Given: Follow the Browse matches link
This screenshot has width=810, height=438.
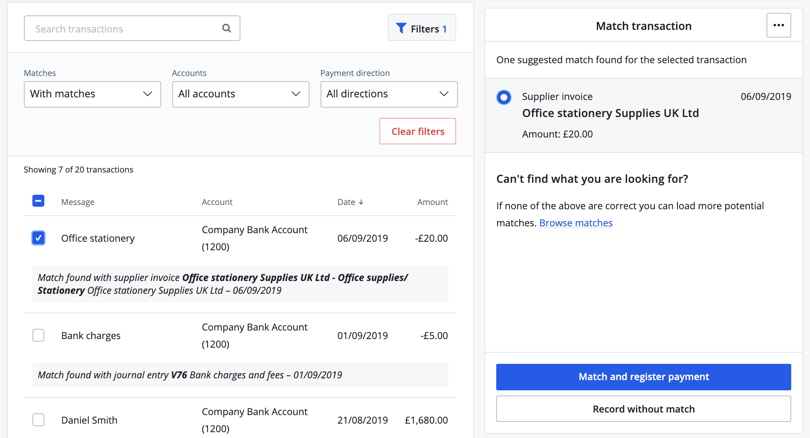Looking at the screenshot, I should point(576,223).
